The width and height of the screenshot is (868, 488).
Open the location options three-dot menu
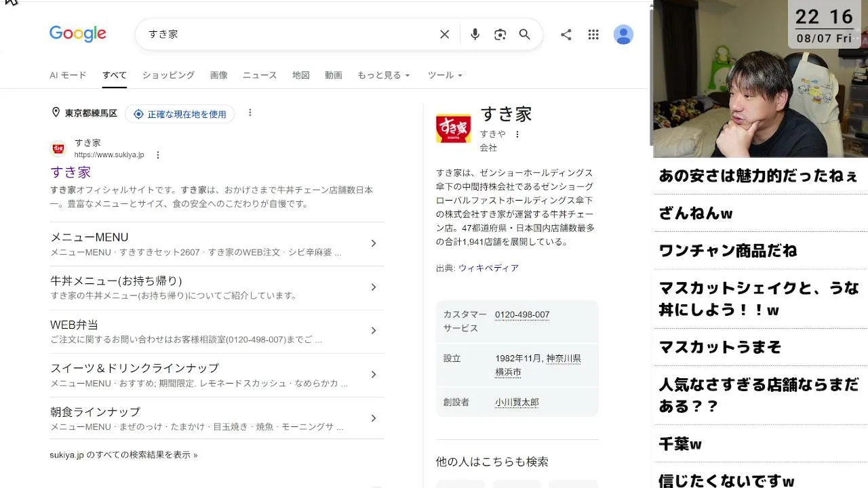pos(250,113)
